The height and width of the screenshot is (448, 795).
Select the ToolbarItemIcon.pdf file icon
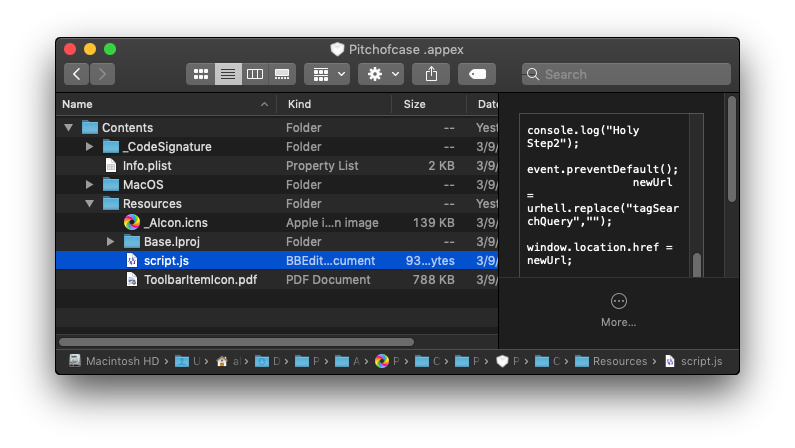pyautogui.click(x=132, y=280)
